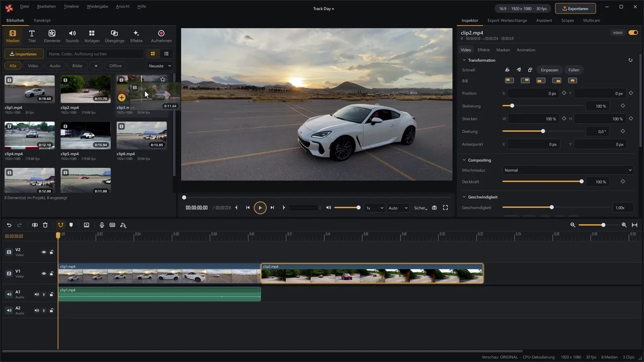
Task: Reset the Transformation settings
Action: click(630, 60)
